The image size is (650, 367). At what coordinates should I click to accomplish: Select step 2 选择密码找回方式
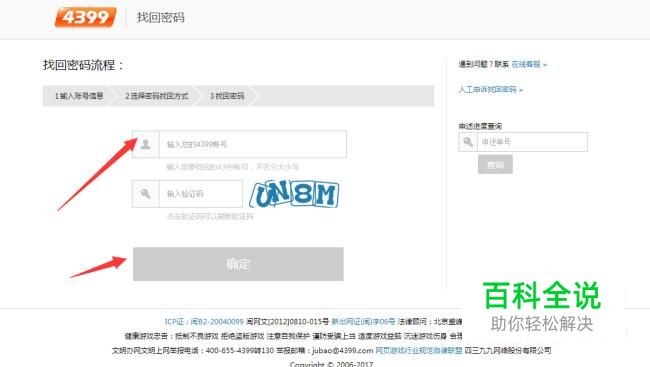(157, 96)
